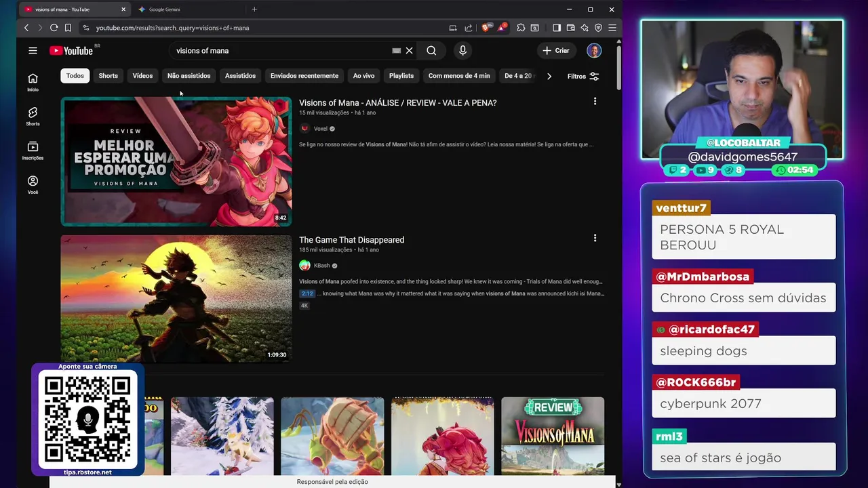Jump to the 2:12 timestamp chip
The height and width of the screenshot is (488, 868).
(x=307, y=293)
